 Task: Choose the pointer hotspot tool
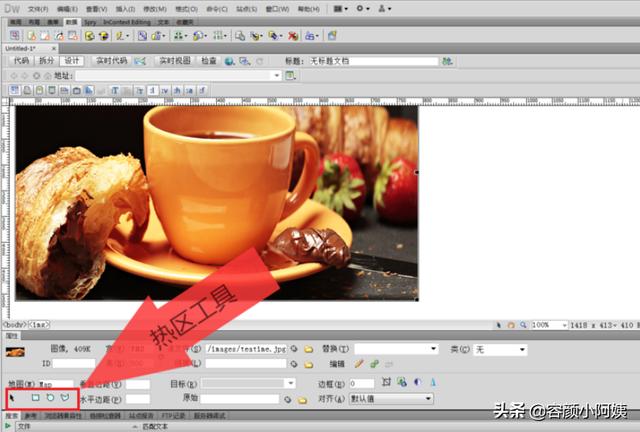click(x=12, y=397)
